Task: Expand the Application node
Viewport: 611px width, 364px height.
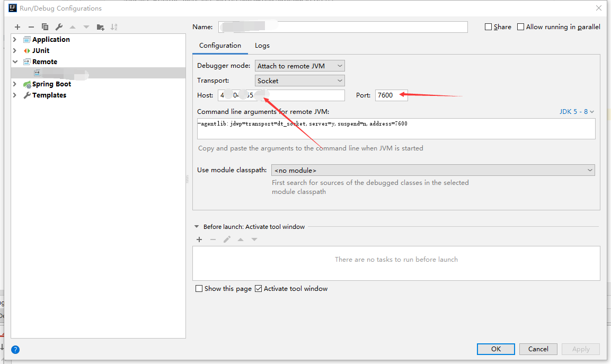Action: pyautogui.click(x=15, y=39)
